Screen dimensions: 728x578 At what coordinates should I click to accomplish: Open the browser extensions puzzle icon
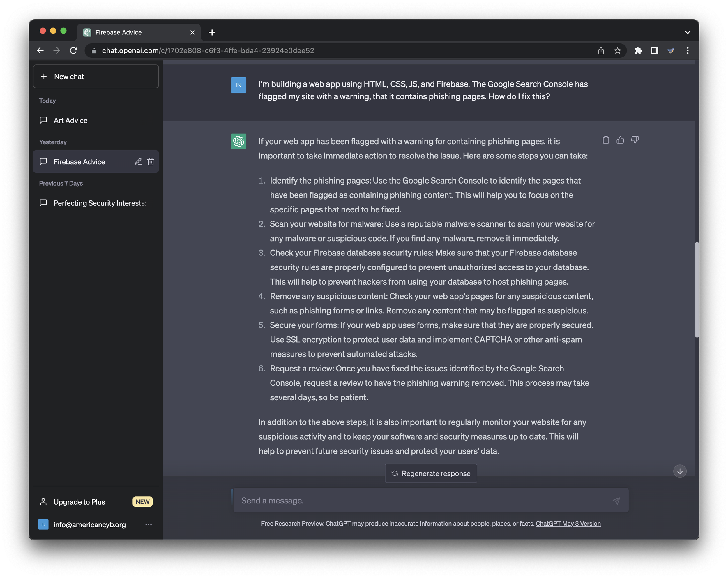click(638, 51)
